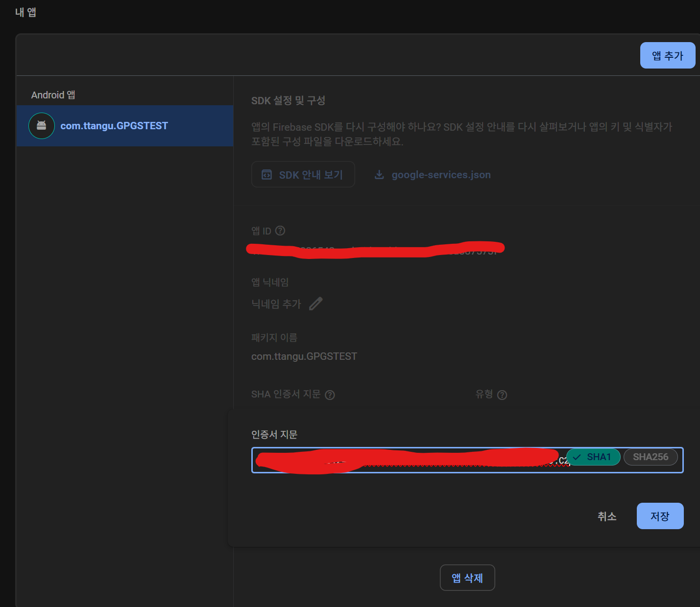Image resolution: width=700 pixels, height=607 pixels.
Task: Click the SDK 설정 및 구성 heading
Action: click(x=288, y=100)
